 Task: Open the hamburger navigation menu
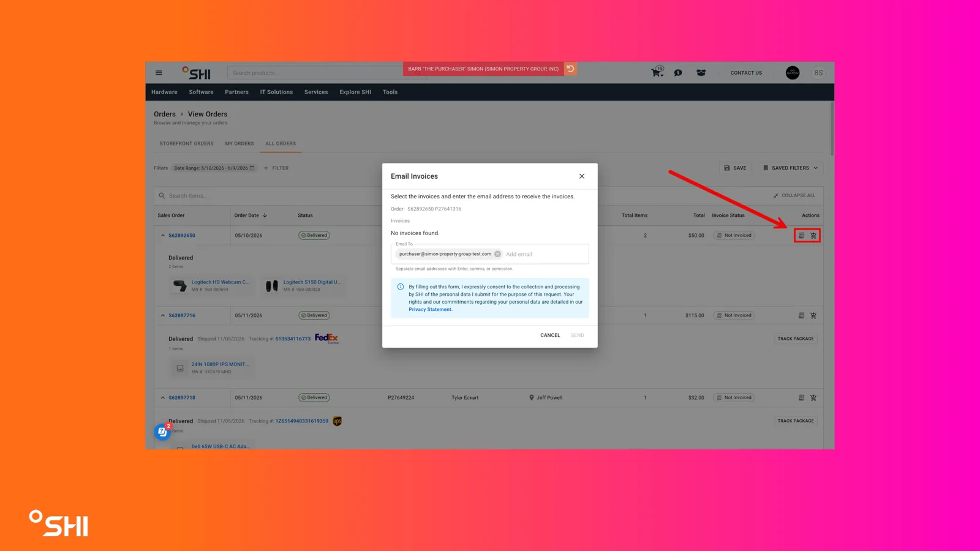(159, 73)
